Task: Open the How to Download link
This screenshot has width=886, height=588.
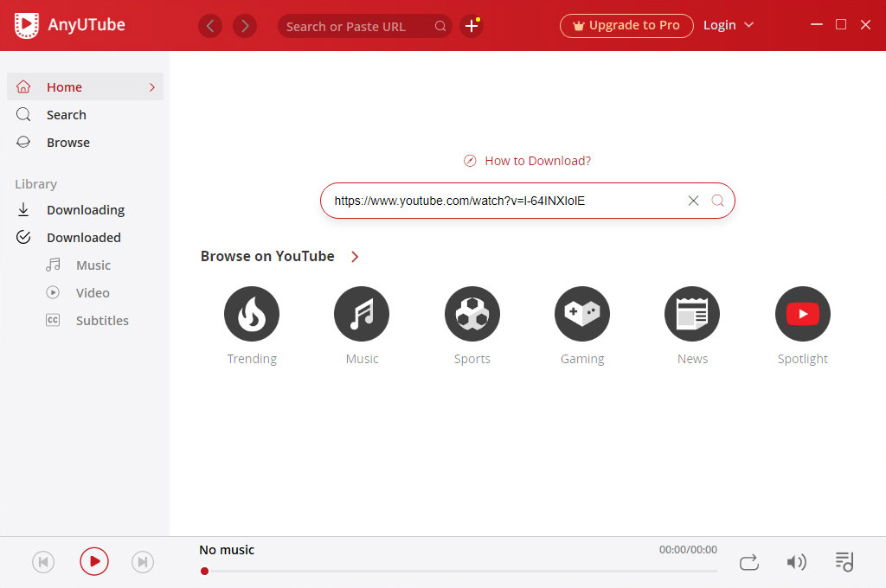Action: tap(527, 161)
